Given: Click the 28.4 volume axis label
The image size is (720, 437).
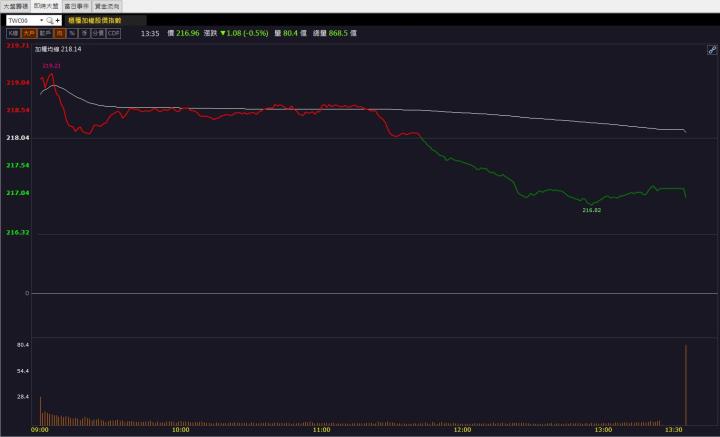Looking at the screenshot, I should 23,397.
